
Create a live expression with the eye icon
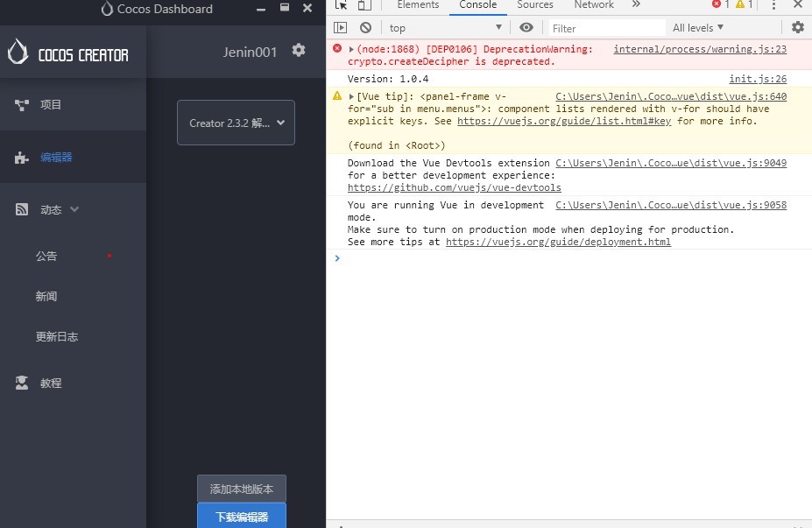click(526, 28)
